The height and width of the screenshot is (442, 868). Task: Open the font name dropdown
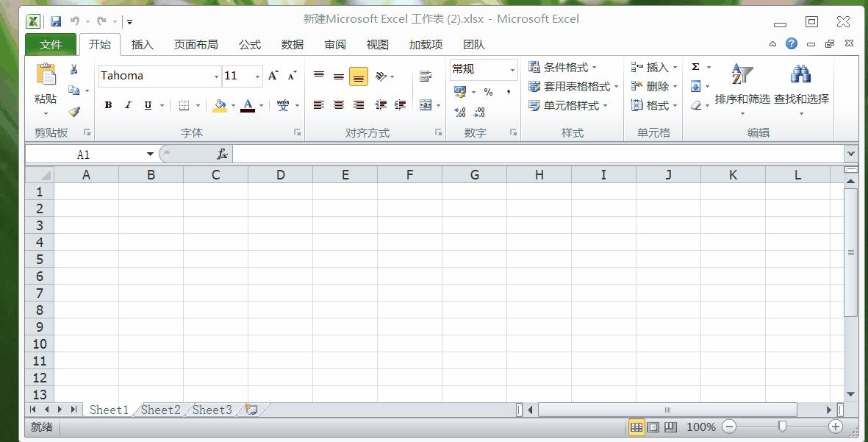point(217,76)
